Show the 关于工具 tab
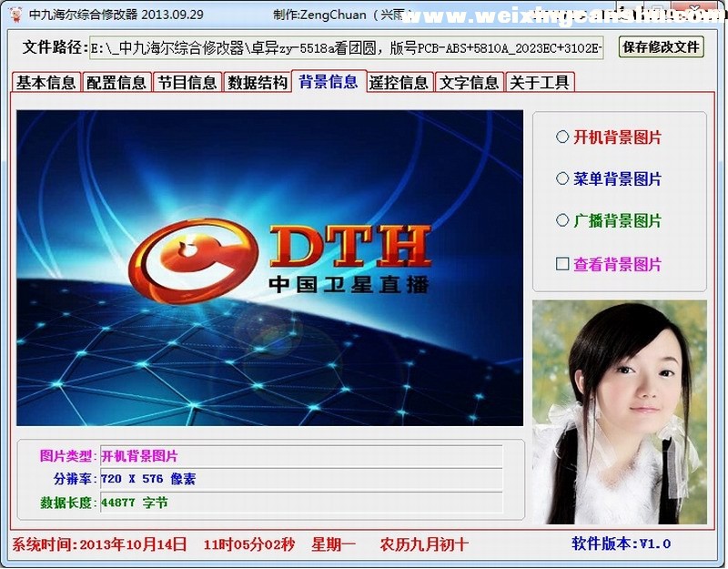 coord(540,83)
